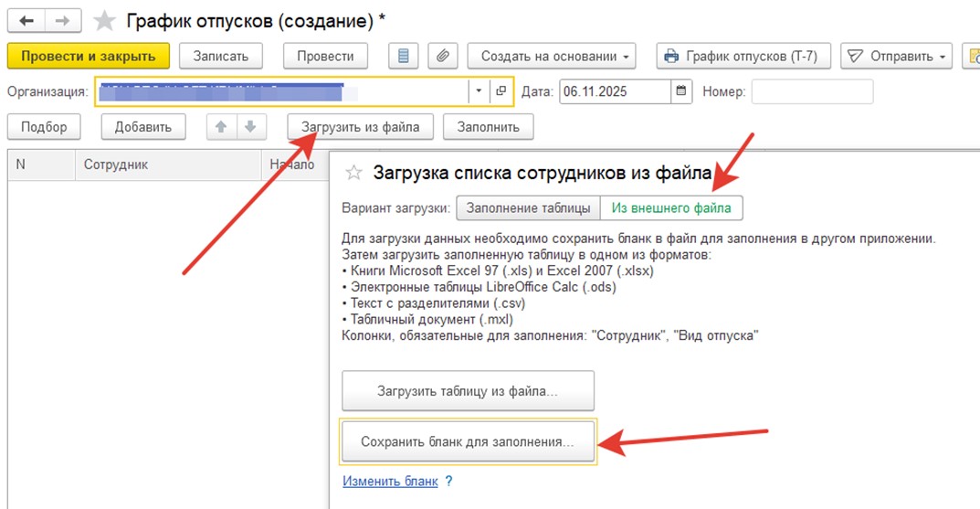This screenshot has width=980, height=509.
Task: Click into the Номер input field
Action: pyautogui.click(x=811, y=91)
